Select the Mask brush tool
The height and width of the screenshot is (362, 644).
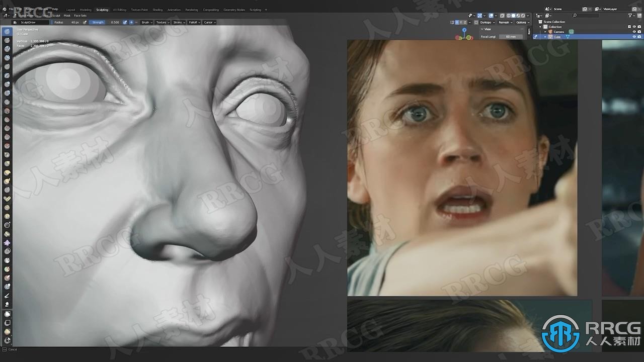8,260
